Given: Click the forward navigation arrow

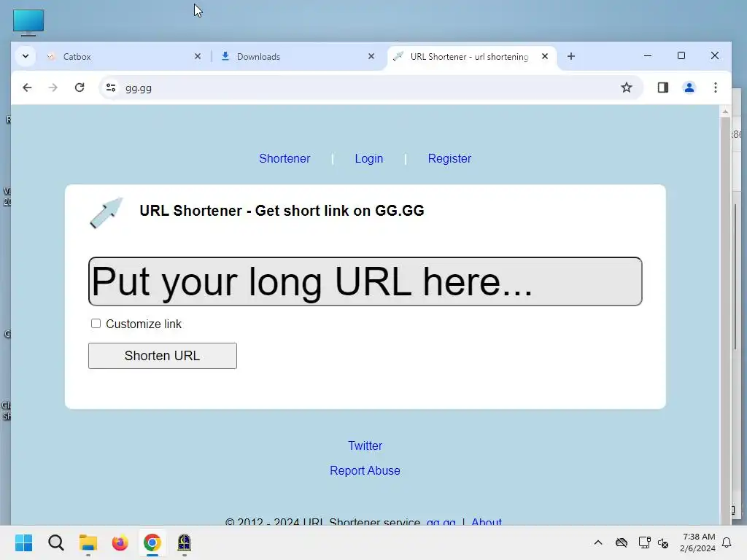Looking at the screenshot, I should (x=53, y=87).
